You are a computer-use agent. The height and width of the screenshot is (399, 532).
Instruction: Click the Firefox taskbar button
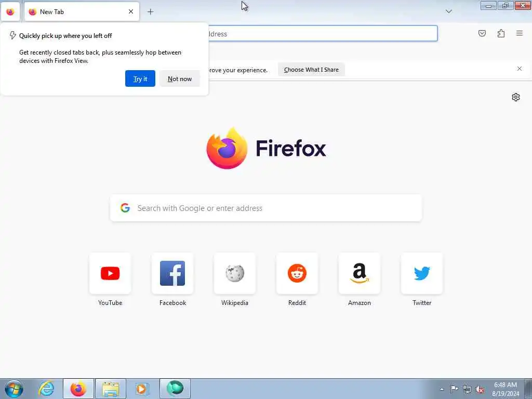[78, 389]
